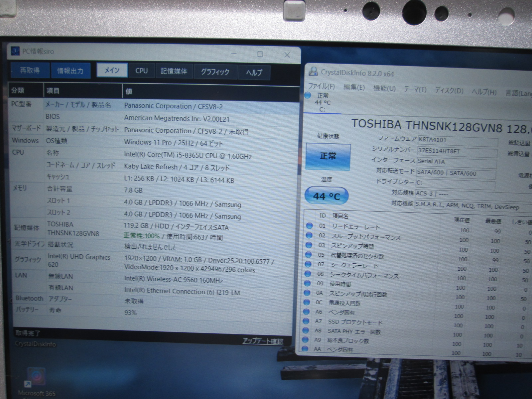Click the 44 °C temperature button
Image resolution: width=532 pixels, height=399 pixels.
(326, 196)
